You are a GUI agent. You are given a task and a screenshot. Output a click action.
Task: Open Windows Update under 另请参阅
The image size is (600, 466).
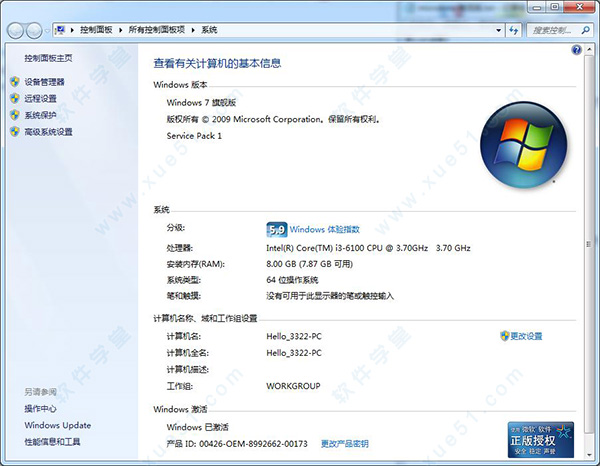click(58, 425)
